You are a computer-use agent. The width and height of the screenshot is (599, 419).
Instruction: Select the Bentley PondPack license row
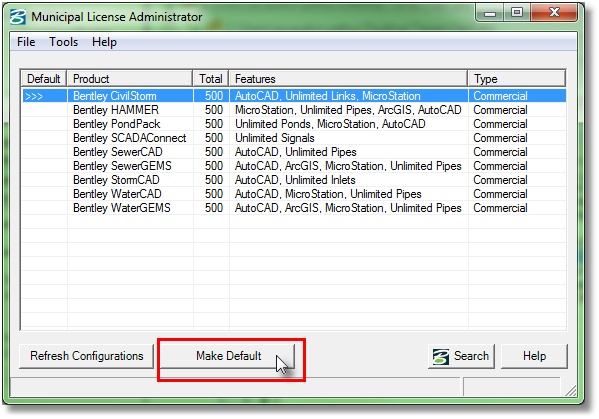tap(294, 124)
